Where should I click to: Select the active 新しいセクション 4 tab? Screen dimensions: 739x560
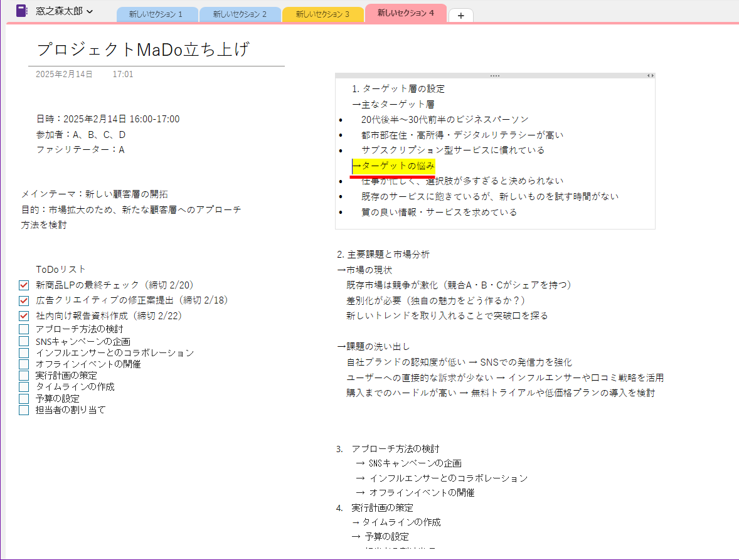(405, 11)
